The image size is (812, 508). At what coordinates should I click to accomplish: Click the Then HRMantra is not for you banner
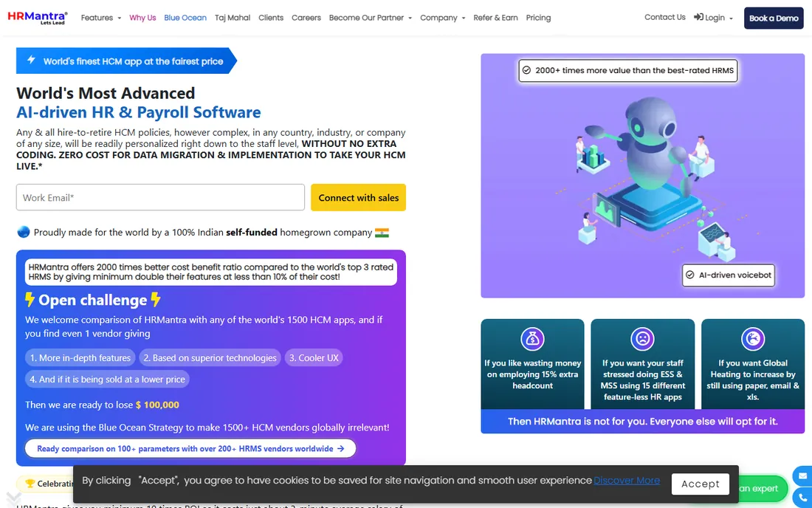[643, 422]
